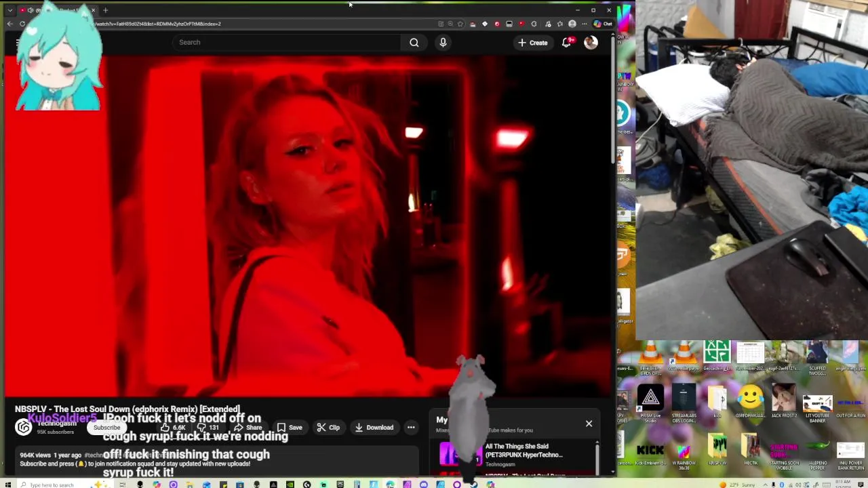Viewport: 868px width, 488px height.
Task: Open PRISM Live Studio desktop shortcut
Action: (x=650, y=404)
